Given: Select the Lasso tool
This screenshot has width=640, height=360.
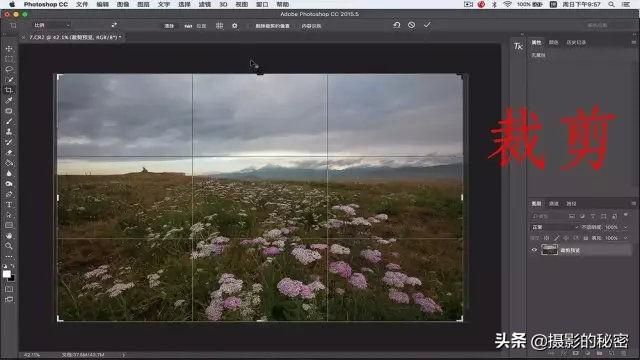Looking at the screenshot, I should [9, 69].
